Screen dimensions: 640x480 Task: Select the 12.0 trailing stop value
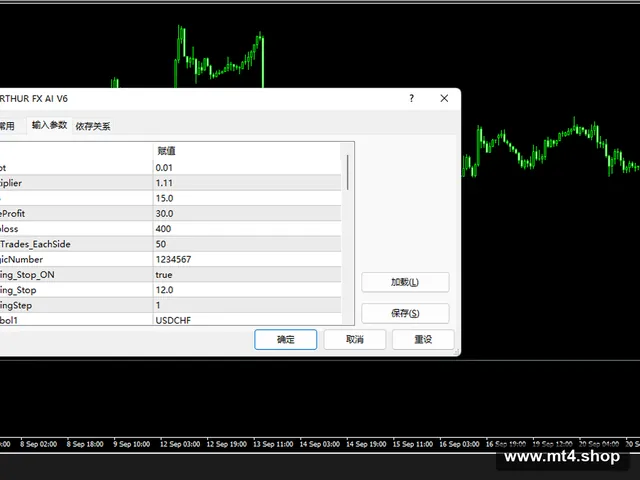(247, 290)
